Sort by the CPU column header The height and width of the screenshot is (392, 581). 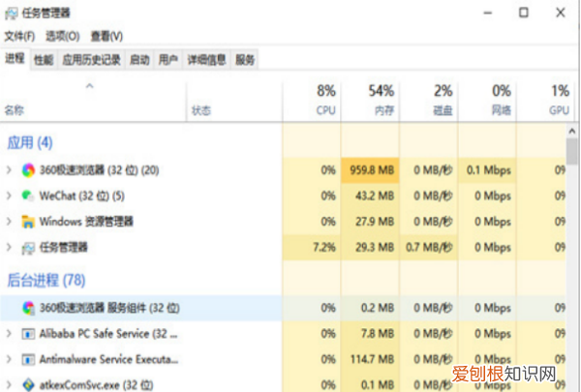[312, 101]
